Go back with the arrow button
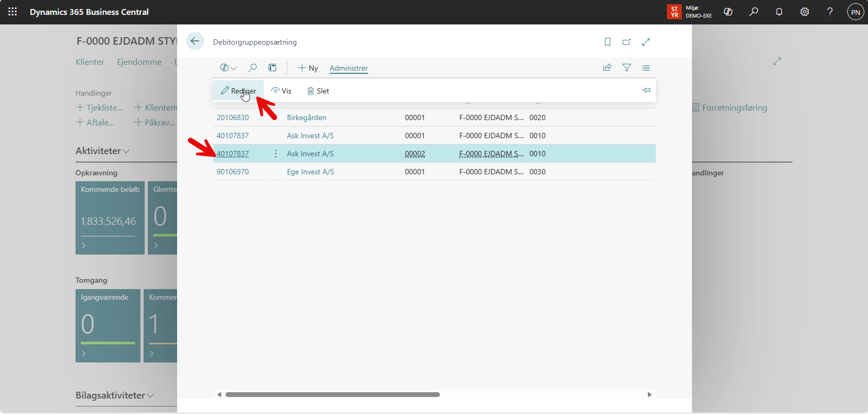Image resolution: width=868 pixels, height=414 pixels. click(195, 41)
